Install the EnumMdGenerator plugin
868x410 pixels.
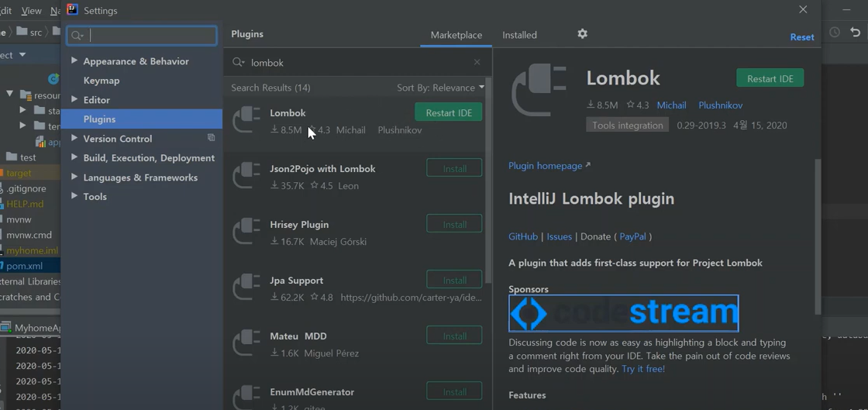[454, 391]
